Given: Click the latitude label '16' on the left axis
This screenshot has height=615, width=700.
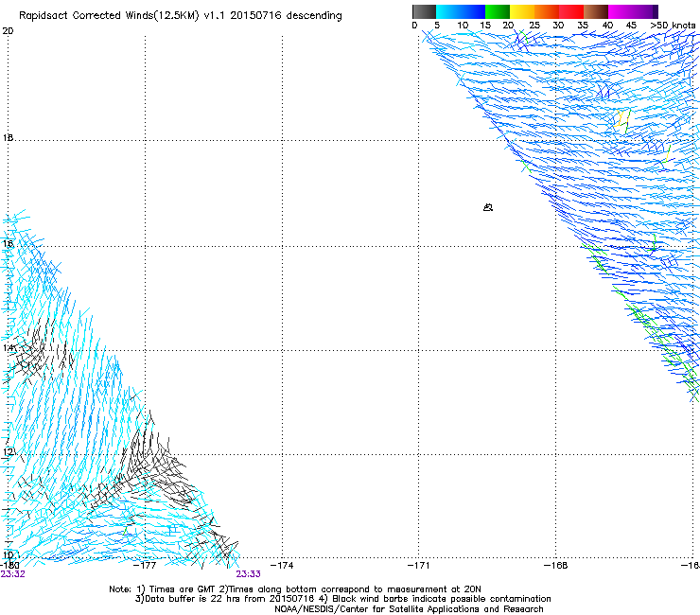Looking at the screenshot, I should point(8,243).
